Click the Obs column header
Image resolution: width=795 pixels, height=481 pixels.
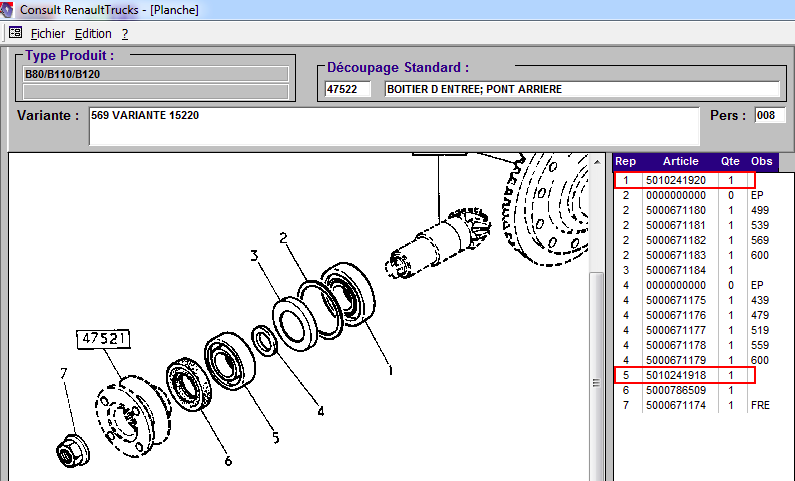click(762, 161)
